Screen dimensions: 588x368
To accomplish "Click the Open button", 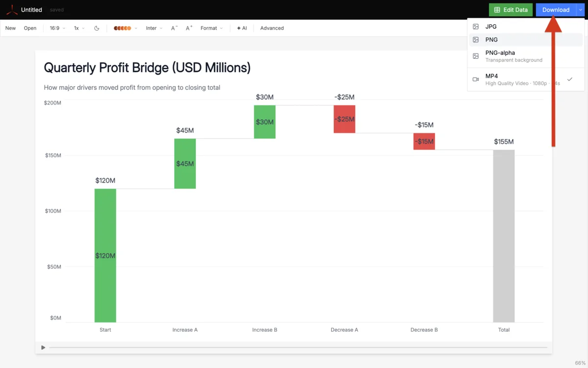I will pyautogui.click(x=30, y=28).
